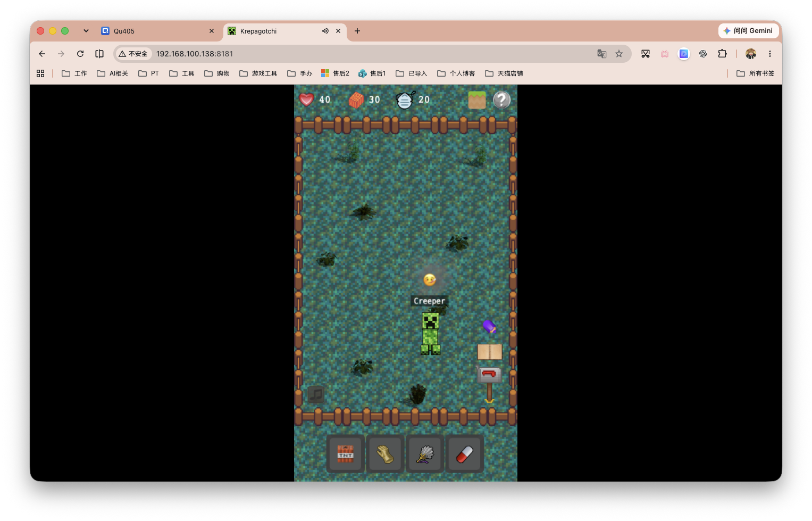Screen dimensions: 812x521
Task: Open the 售后2 bookmark
Action: tap(335, 73)
